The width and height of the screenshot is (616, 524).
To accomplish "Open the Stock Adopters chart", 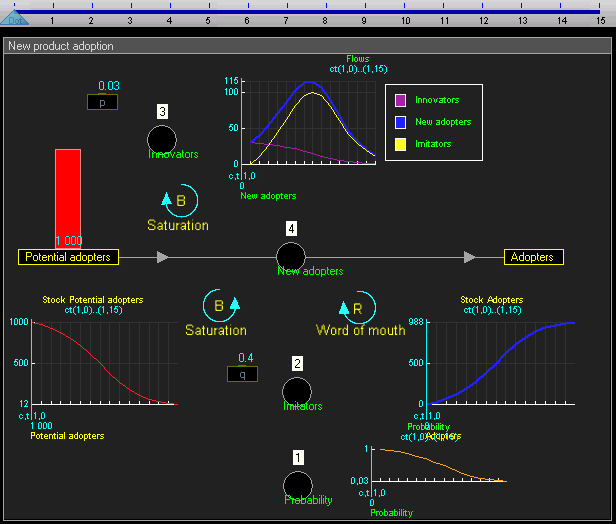I will point(503,362).
